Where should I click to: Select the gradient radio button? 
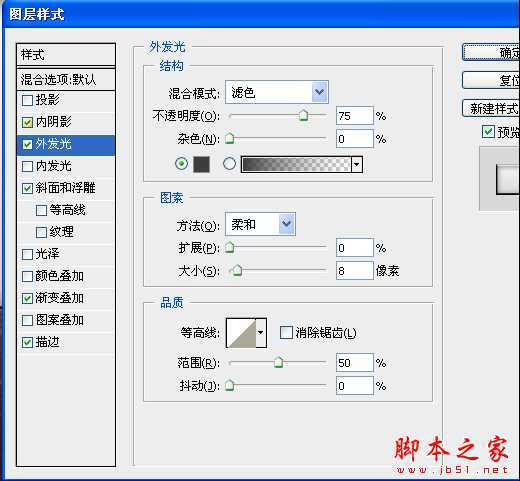click(x=229, y=164)
